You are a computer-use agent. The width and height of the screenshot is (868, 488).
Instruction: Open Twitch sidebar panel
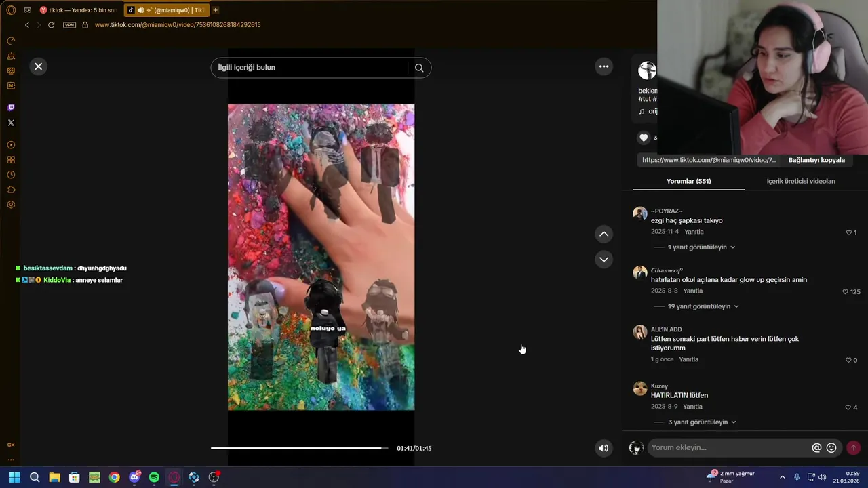[11, 108]
